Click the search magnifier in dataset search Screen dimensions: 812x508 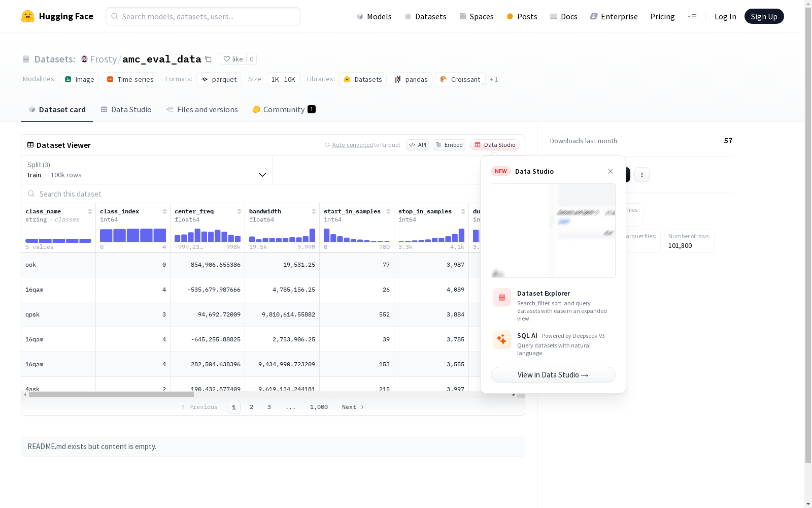pos(31,194)
